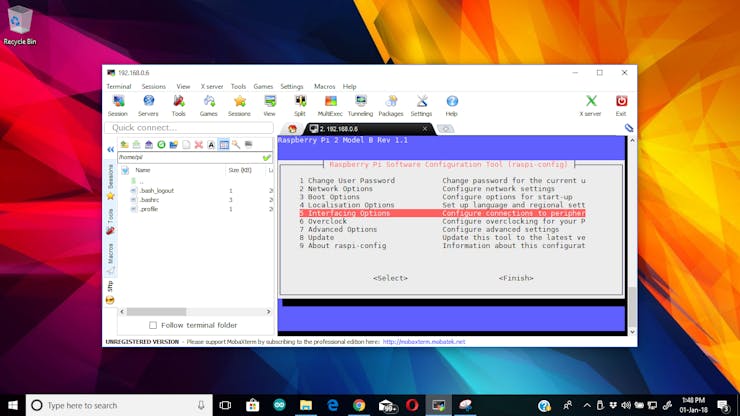Open the Sessions vertical sidebar tab

tap(110, 182)
